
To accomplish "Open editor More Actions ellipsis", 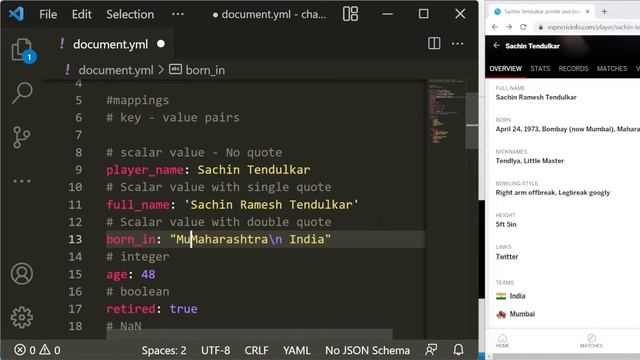I will click(x=457, y=43).
